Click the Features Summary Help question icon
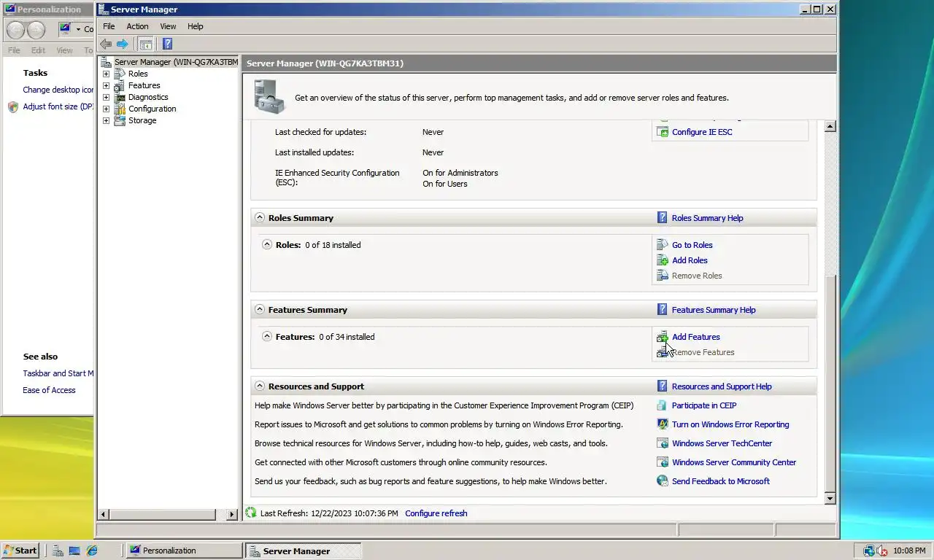The image size is (934, 560). click(662, 309)
